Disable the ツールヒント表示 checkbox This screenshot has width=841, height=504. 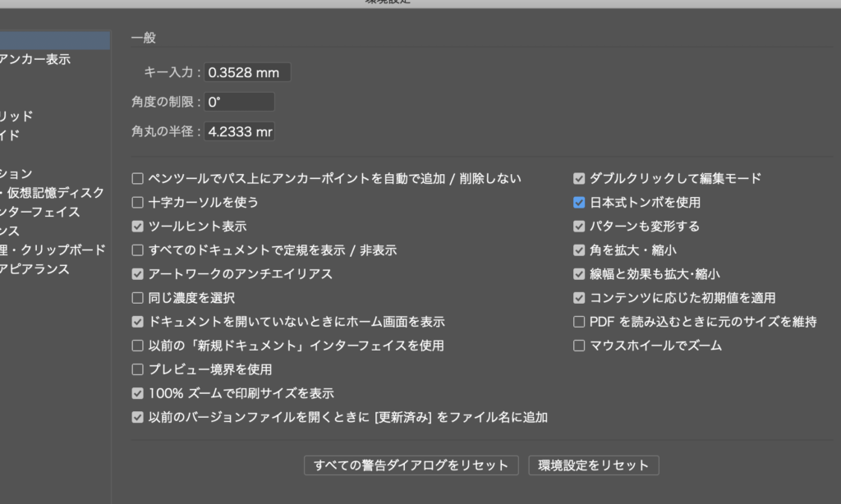point(138,226)
